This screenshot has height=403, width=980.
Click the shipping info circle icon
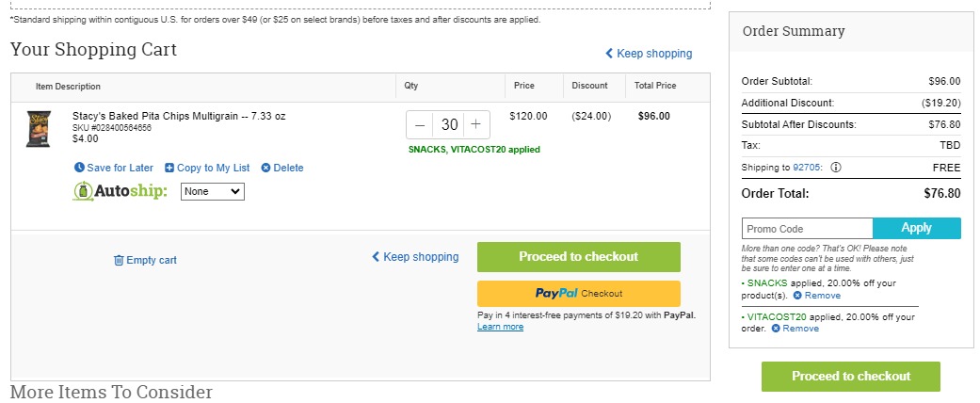836,168
